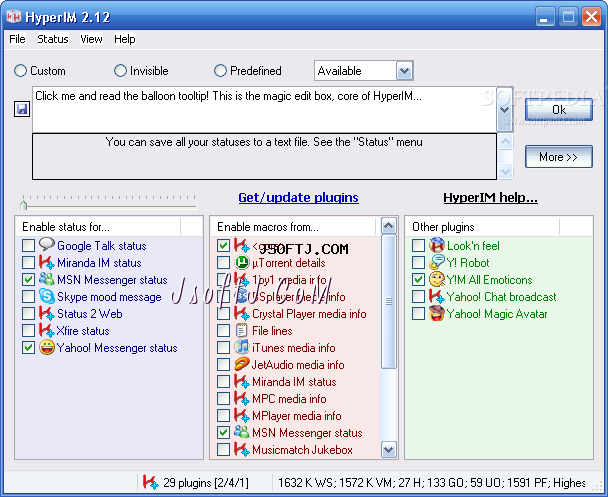Select the Custom radio button
Screen dimensions: 608x497
tap(20, 71)
